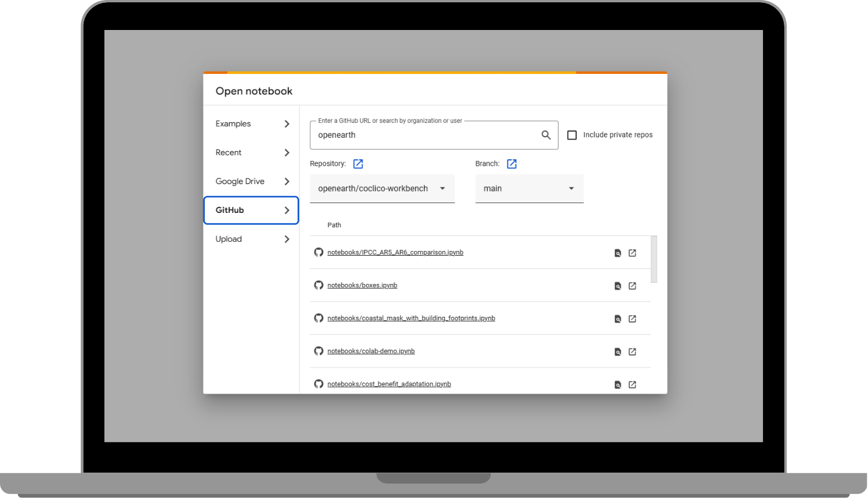868x498 pixels.
Task: Open branch link icon next to Branch label
Action: coord(512,164)
